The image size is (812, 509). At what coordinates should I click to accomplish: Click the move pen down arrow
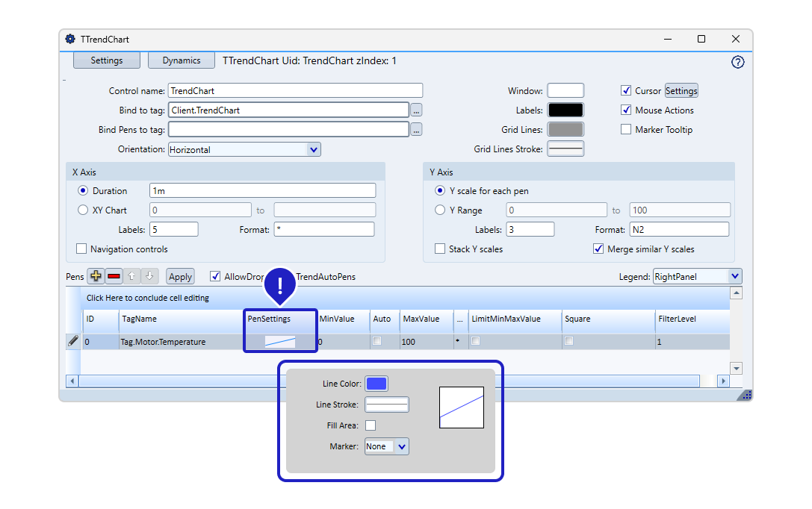click(149, 276)
